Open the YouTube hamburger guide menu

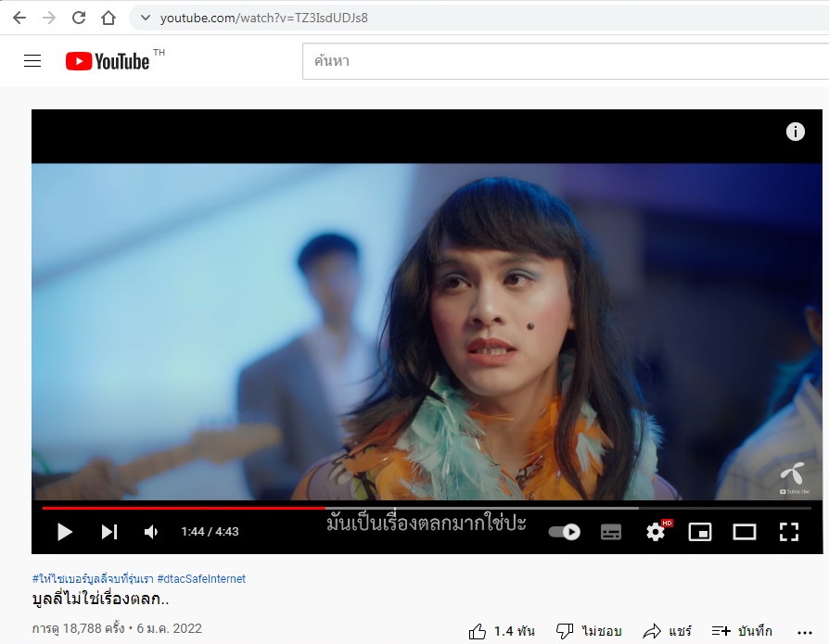pyautogui.click(x=32, y=61)
